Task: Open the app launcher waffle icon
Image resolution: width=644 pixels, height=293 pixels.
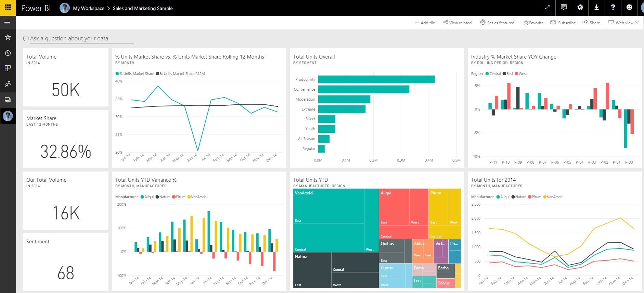Action: 8,8
